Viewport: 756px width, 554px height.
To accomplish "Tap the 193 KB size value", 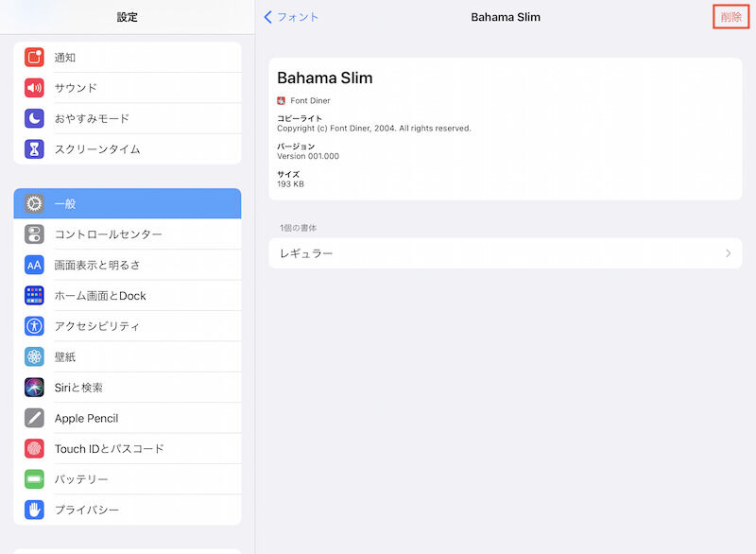I will tap(290, 184).
